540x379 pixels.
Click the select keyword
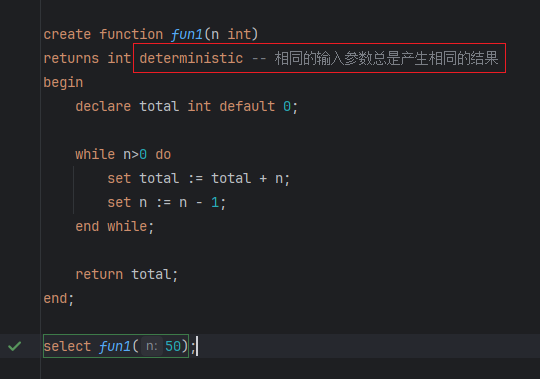pyautogui.click(x=67, y=346)
